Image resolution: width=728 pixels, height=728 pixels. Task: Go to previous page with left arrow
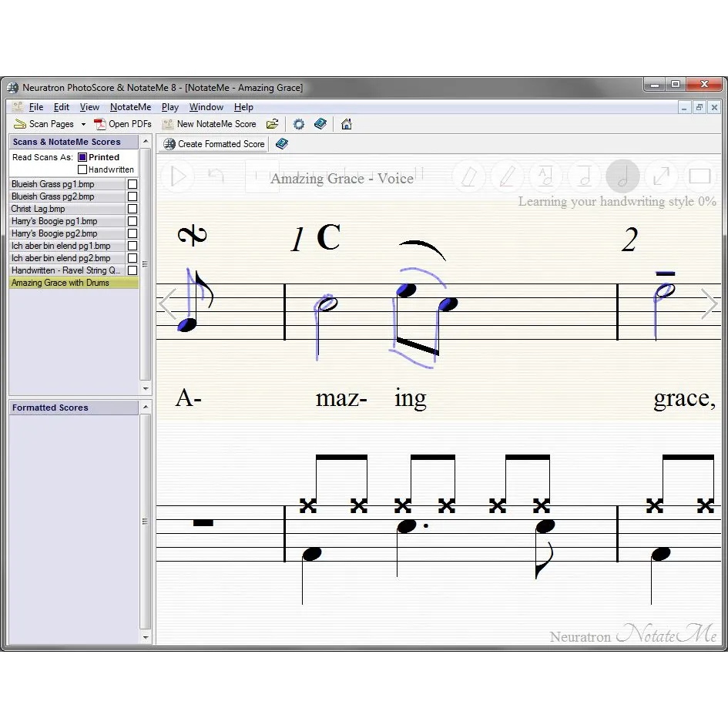[167, 304]
